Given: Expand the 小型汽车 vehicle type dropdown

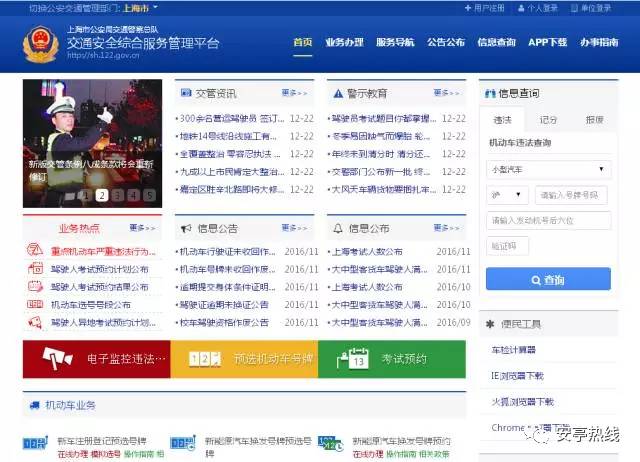Looking at the screenshot, I should (x=549, y=169).
